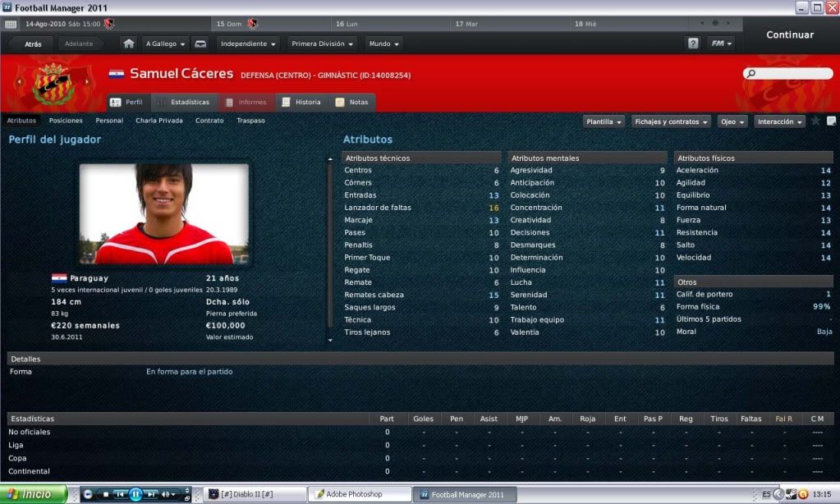840x504 pixels.
Task: Sort statistics by the Goles column
Action: [x=423, y=419]
